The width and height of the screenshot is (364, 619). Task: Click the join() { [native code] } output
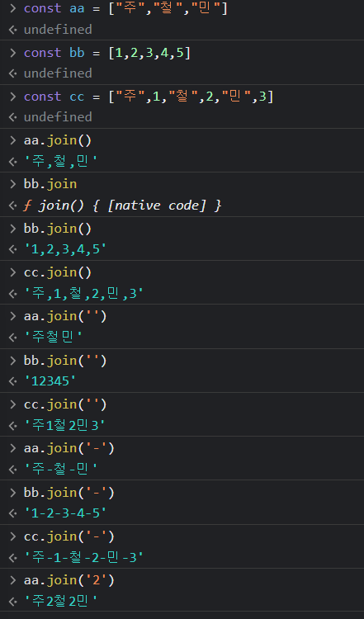pyautogui.click(x=130, y=206)
